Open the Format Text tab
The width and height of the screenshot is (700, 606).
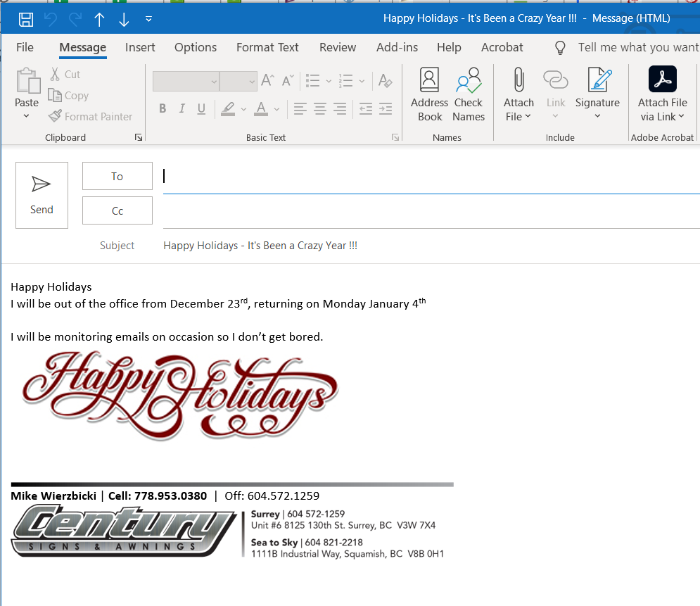tap(267, 47)
